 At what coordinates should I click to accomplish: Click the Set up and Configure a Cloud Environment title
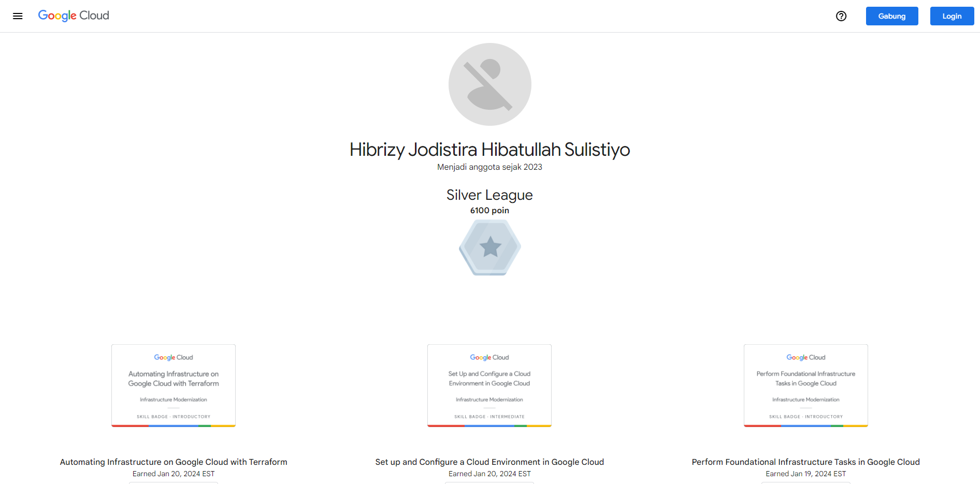(x=489, y=462)
